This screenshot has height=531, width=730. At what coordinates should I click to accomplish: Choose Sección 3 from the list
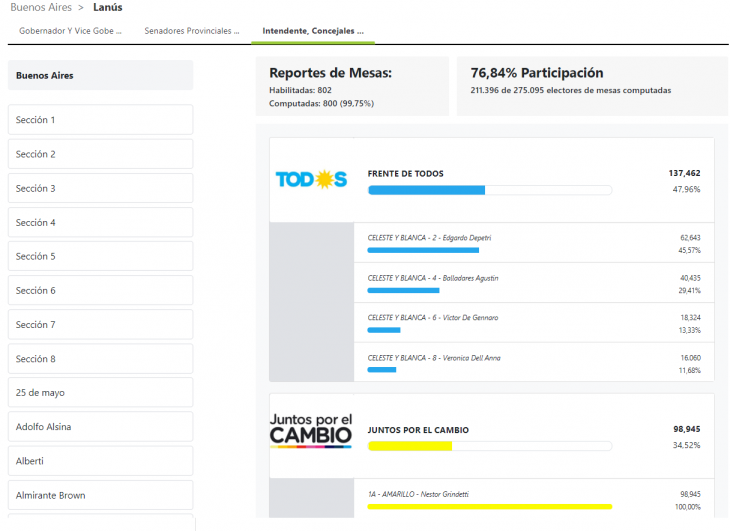pos(101,188)
